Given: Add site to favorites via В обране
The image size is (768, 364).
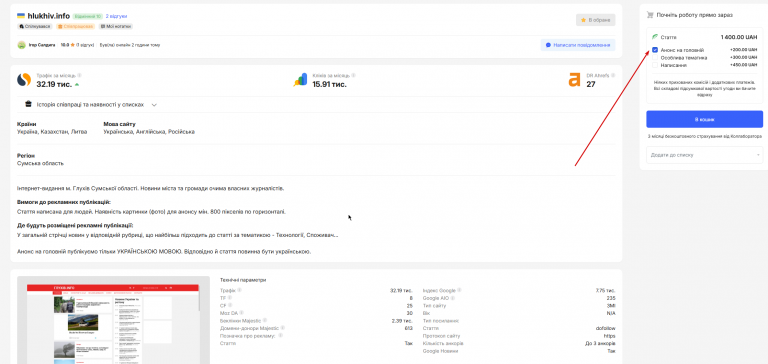Looking at the screenshot, I should pyautogui.click(x=596, y=20).
